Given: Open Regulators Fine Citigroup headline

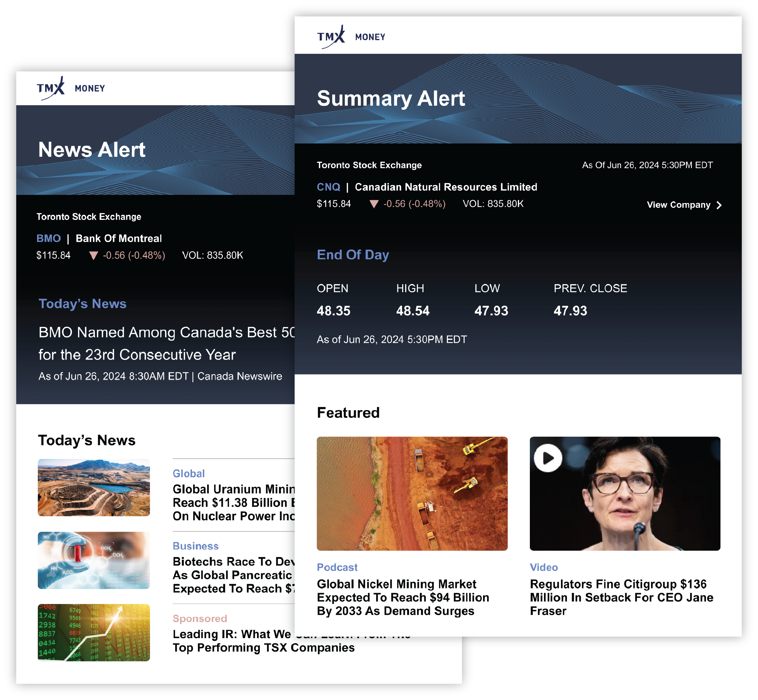Looking at the screenshot, I should (622, 597).
